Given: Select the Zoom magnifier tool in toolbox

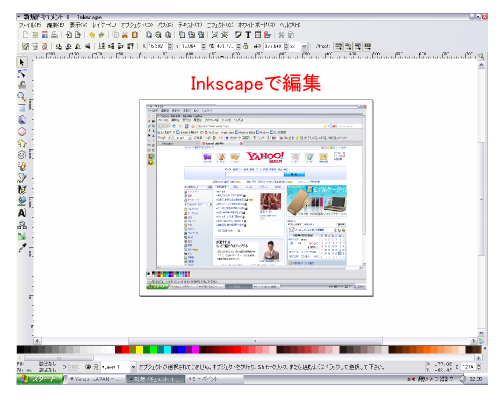Looking at the screenshot, I should click(22, 97).
